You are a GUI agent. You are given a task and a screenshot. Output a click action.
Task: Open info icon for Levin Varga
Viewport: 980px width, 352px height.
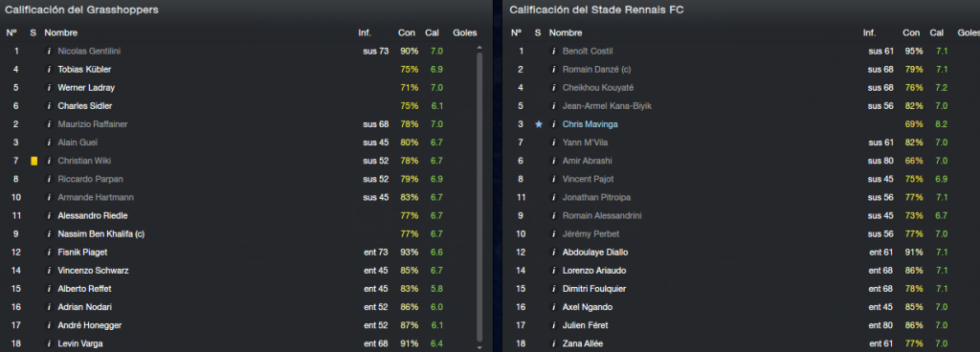click(x=49, y=344)
